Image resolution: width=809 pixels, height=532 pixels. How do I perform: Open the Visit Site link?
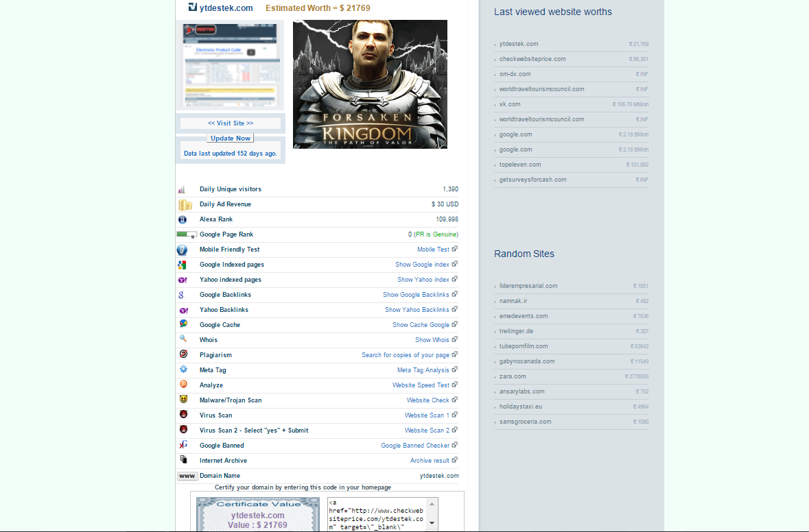pyautogui.click(x=231, y=123)
